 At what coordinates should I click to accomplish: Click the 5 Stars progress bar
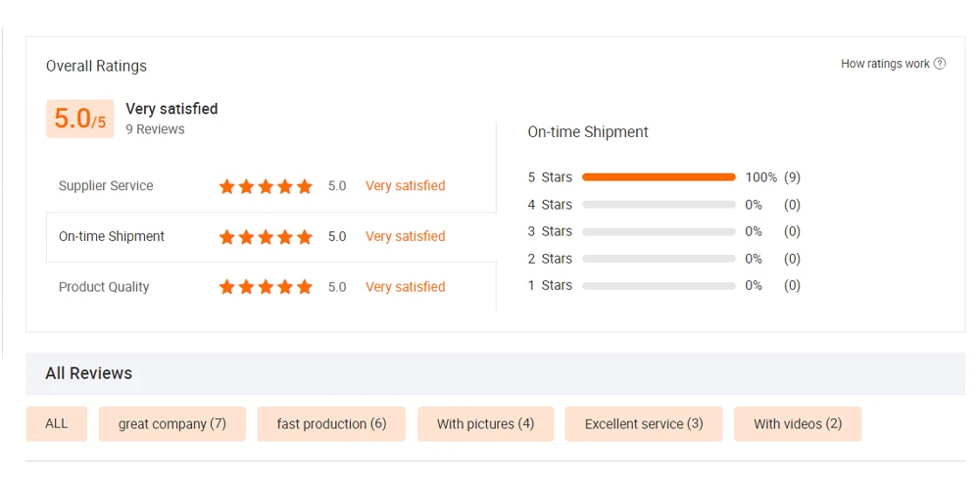(x=659, y=177)
